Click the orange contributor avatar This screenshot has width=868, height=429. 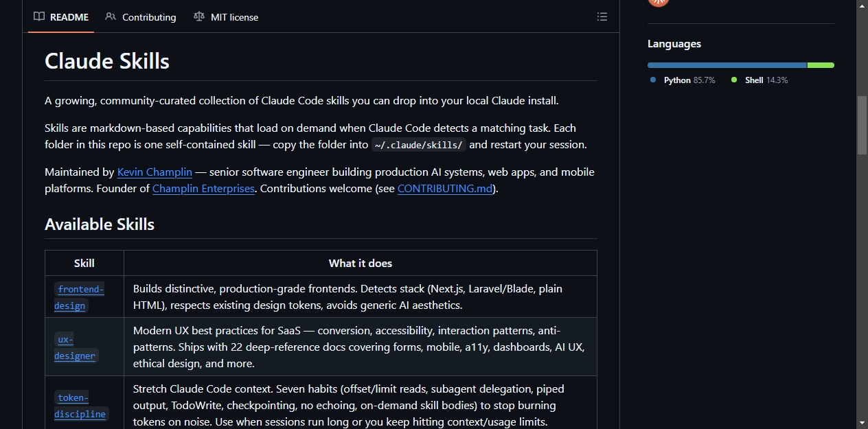[x=659, y=2]
